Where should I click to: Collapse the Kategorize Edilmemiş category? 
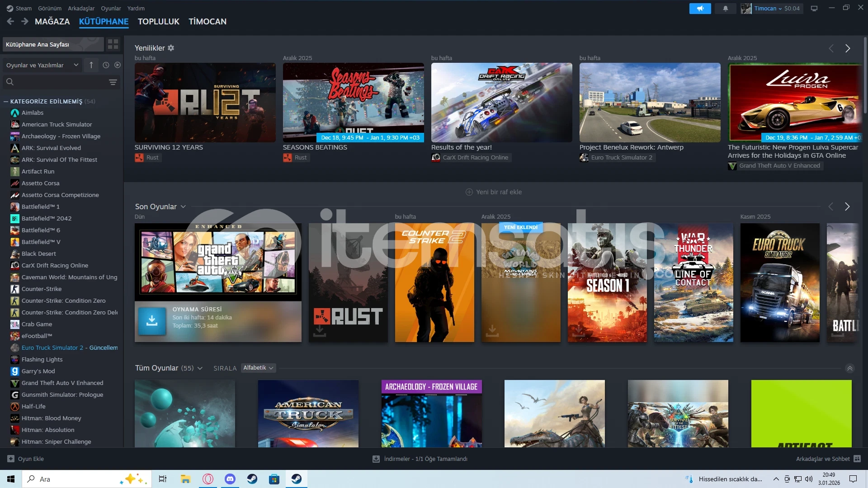click(6, 102)
